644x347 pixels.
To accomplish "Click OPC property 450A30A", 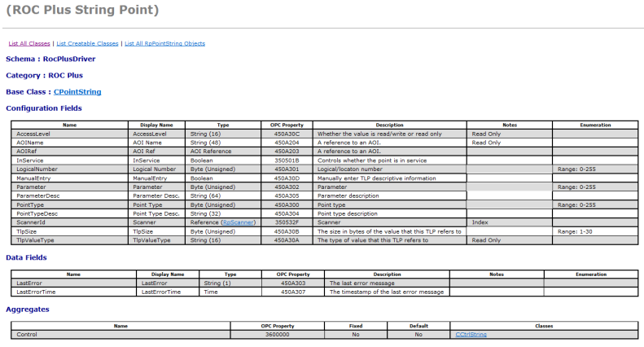I will [x=287, y=240].
